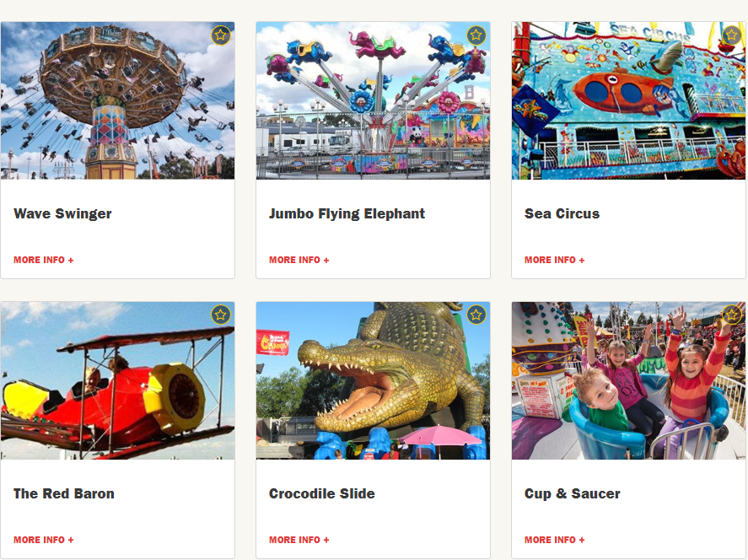Screen dimensions: 748x560
Task: Expand MORE INFO + under Jumbo Flying Elephant
Action: [x=299, y=260]
